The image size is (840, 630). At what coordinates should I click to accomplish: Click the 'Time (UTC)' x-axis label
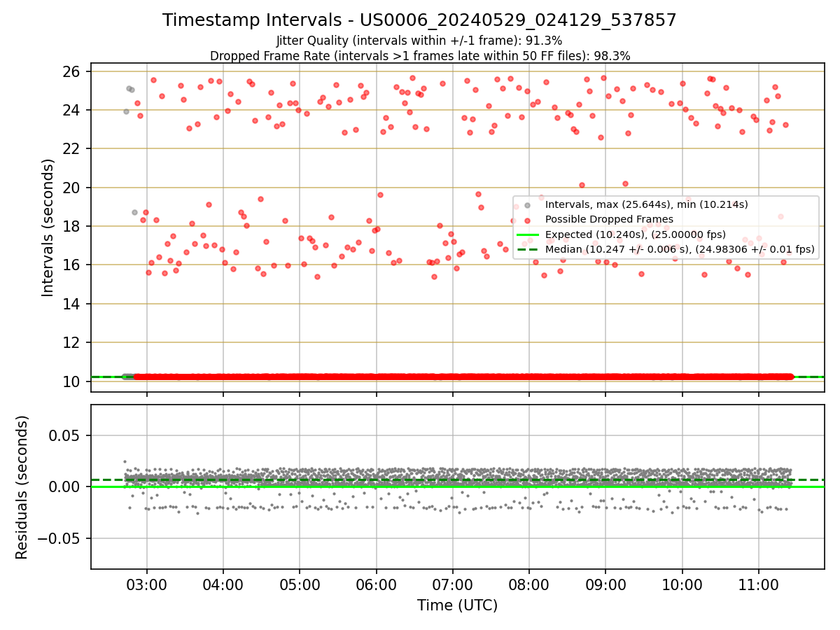pos(457,605)
